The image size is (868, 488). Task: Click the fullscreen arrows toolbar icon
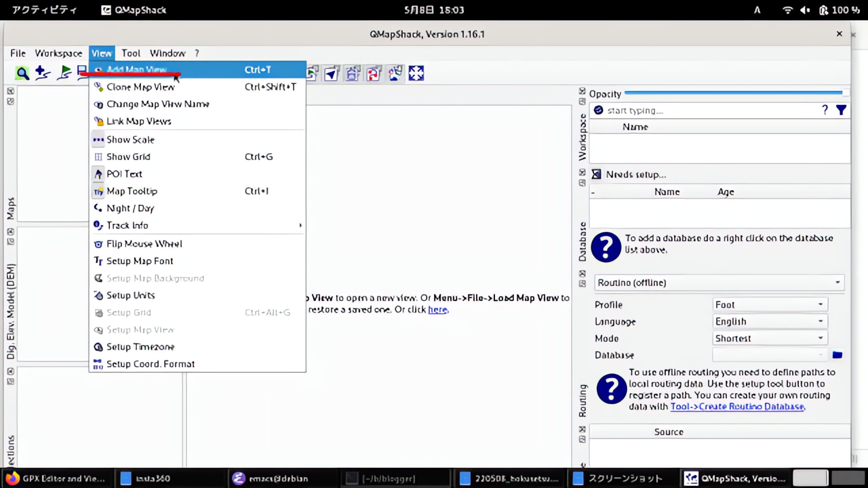416,73
